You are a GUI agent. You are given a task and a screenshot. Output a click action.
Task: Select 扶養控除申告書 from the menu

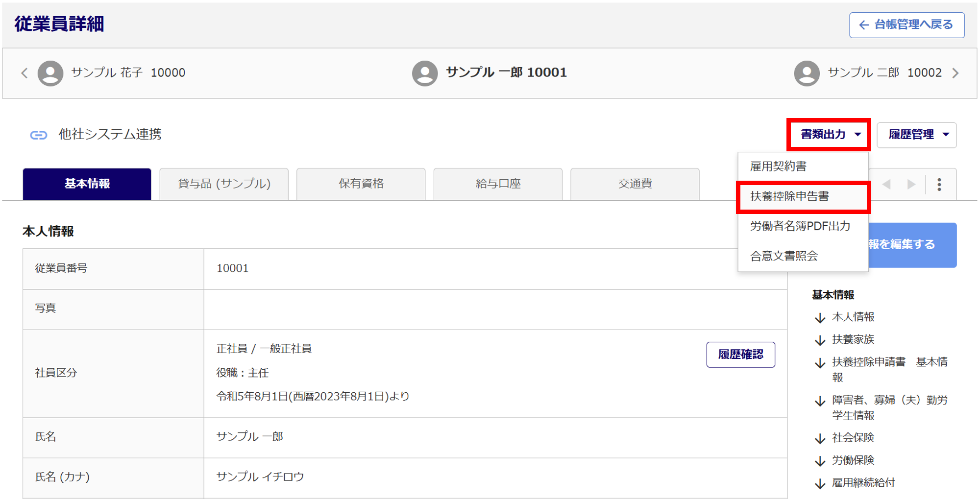789,197
